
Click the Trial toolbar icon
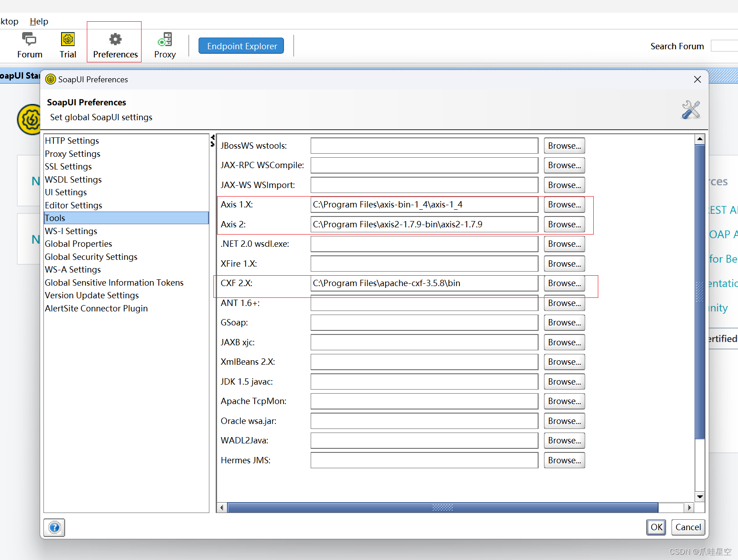pos(68,45)
